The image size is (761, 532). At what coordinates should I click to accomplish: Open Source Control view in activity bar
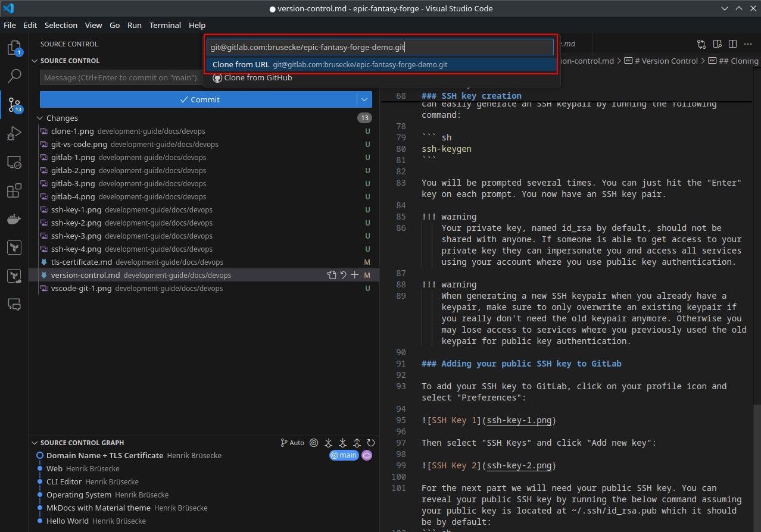tap(14, 105)
